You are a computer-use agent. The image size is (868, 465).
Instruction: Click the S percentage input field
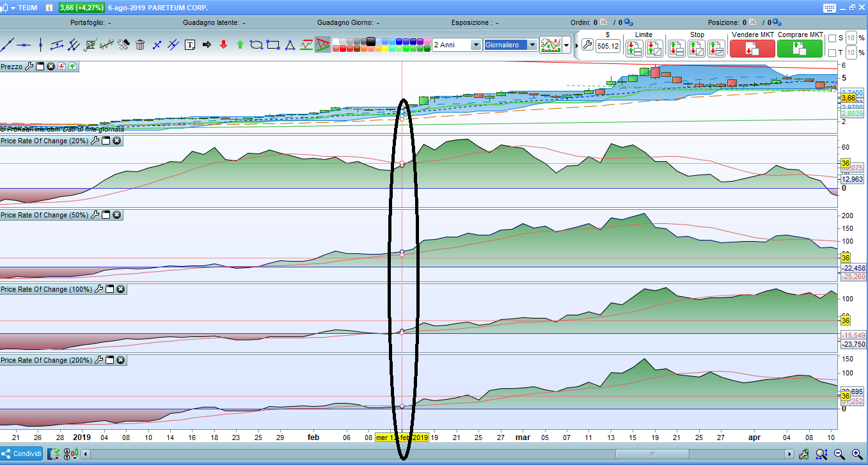(851, 38)
